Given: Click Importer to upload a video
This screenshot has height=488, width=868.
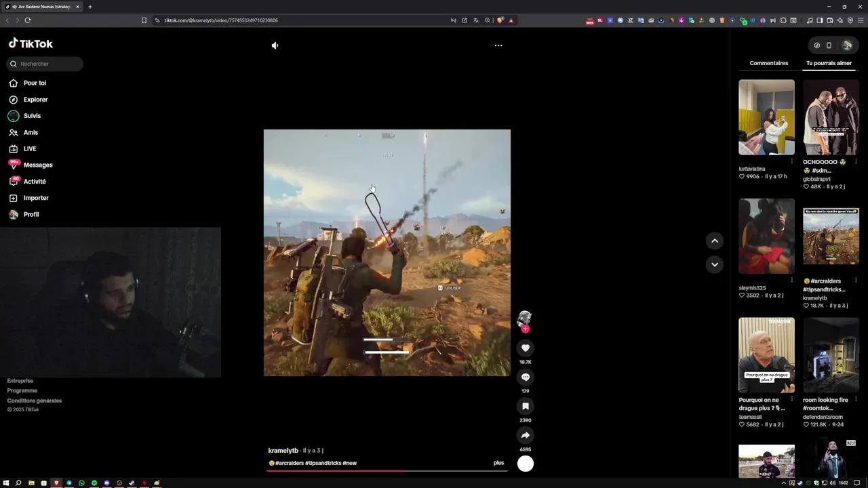Looking at the screenshot, I should coord(28,198).
